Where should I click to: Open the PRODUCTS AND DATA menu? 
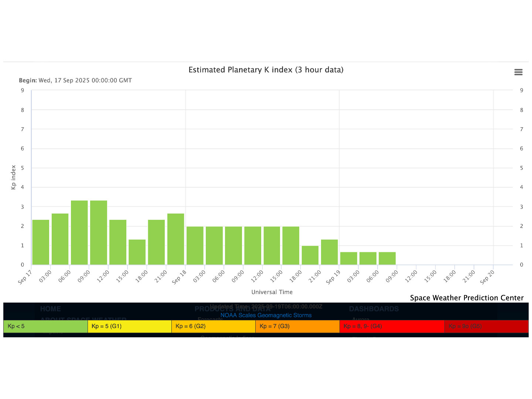tap(201, 309)
